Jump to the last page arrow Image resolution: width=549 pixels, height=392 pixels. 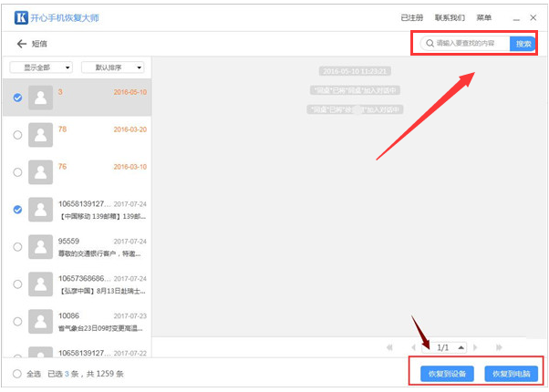pos(499,347)
